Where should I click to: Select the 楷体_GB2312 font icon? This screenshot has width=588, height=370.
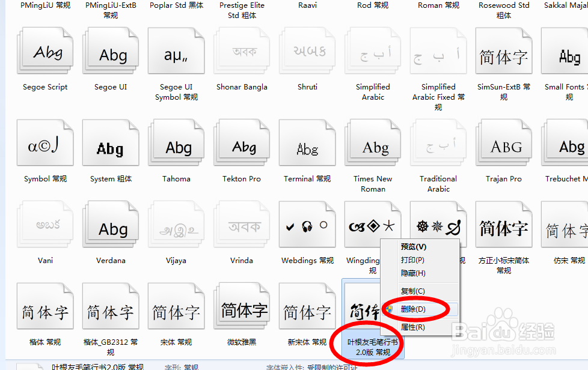tap(111, 306)
